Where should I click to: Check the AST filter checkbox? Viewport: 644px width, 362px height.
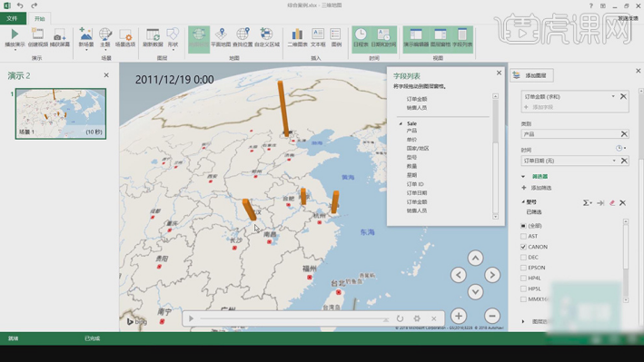click(523, 236)
